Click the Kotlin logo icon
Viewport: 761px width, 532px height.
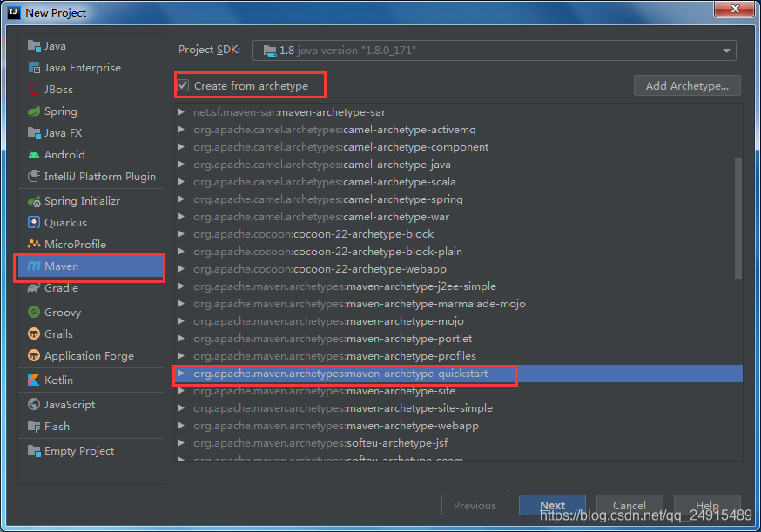pyautogui.click(x=34, y=380)
